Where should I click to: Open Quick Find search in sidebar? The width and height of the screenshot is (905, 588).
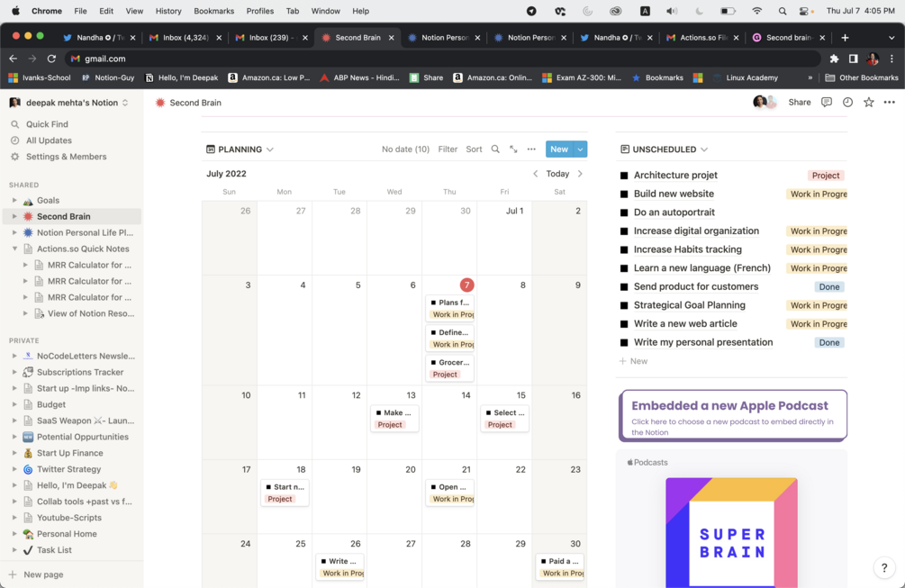pos(47,124)
